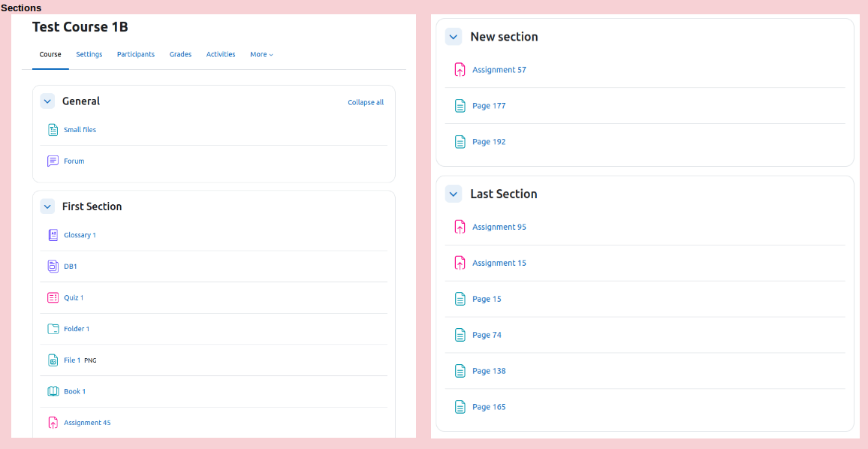This screenshot has height=449, width=868.
Task: Click the First Section heading
Action: point(92,206)
